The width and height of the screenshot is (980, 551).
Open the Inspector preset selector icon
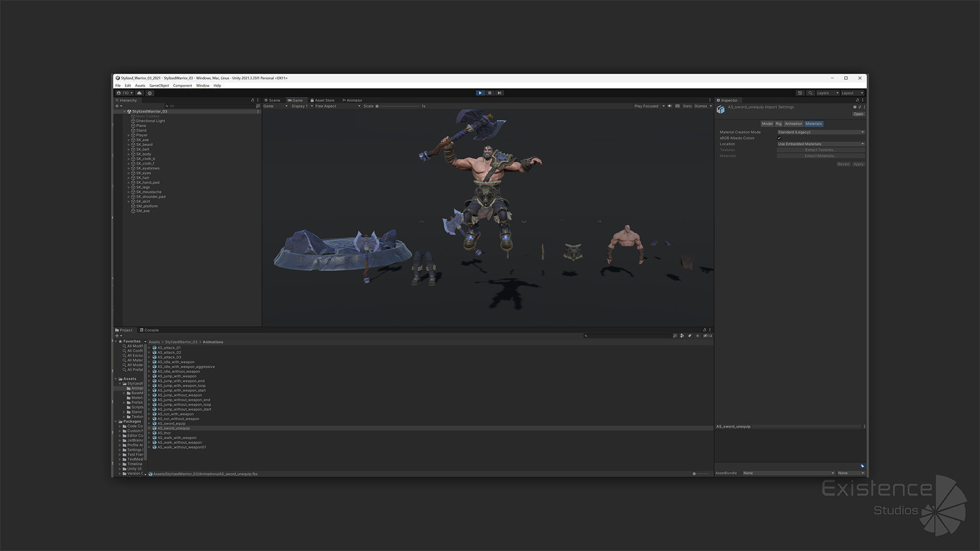(x=860, y=107)
